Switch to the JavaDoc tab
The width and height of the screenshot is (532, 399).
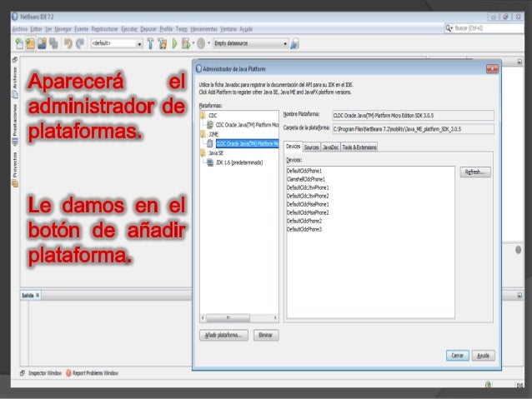pyautogui.click(x=330, y=147)
